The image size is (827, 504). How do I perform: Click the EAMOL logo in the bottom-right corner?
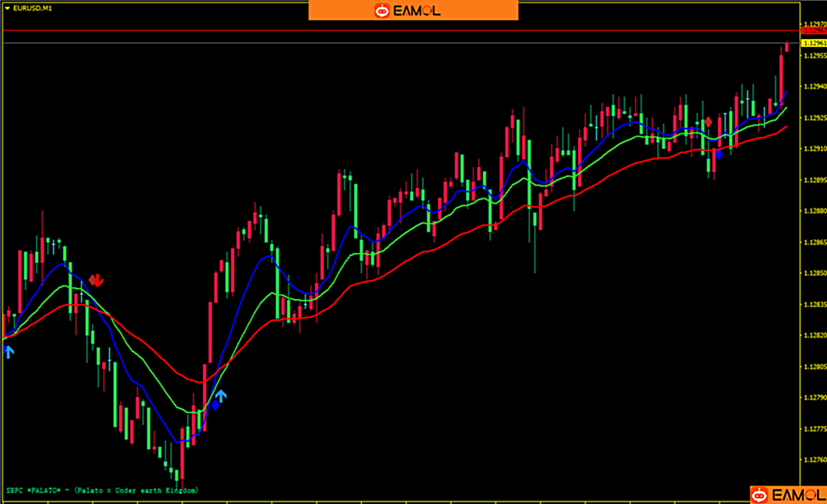click(x=788, y=495)
